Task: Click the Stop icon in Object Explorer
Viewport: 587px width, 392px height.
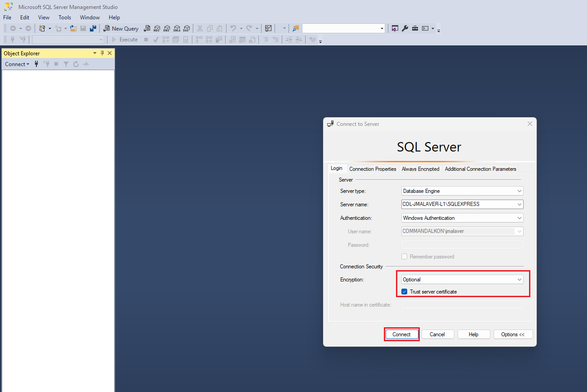Action: pyautogui.click(x=56, y=64)
